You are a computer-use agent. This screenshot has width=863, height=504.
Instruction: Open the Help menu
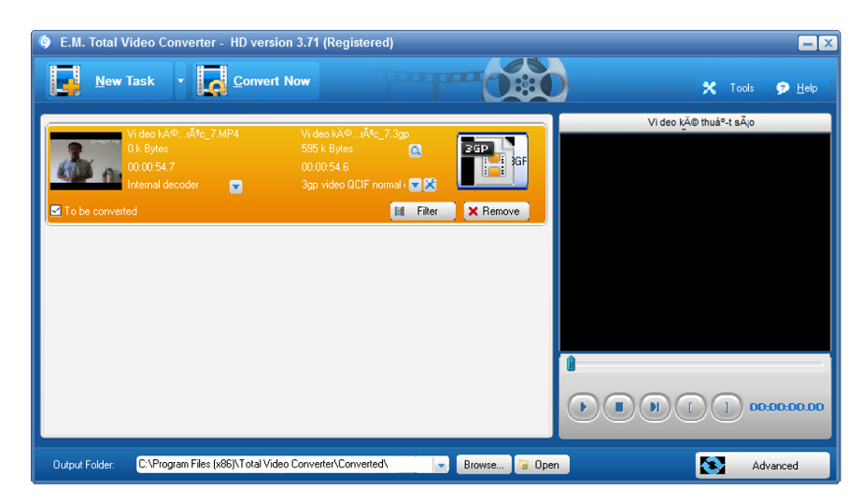tap(807, 88)
